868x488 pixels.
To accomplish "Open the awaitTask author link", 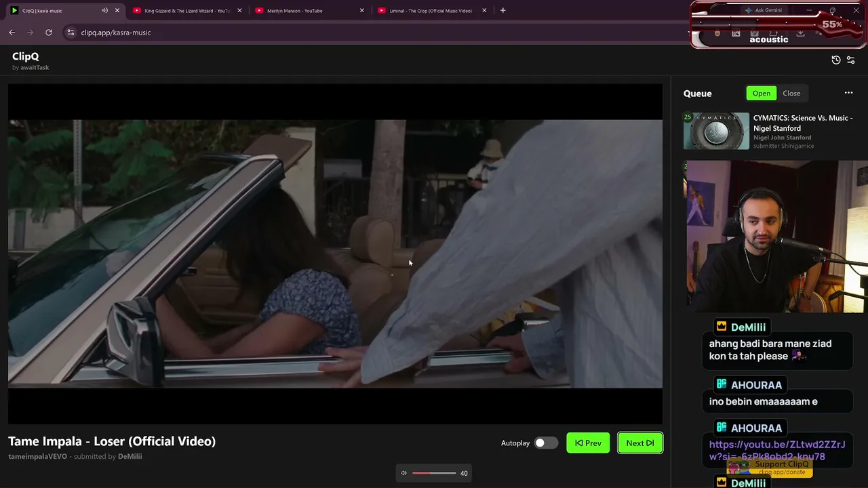I will 34,68.
